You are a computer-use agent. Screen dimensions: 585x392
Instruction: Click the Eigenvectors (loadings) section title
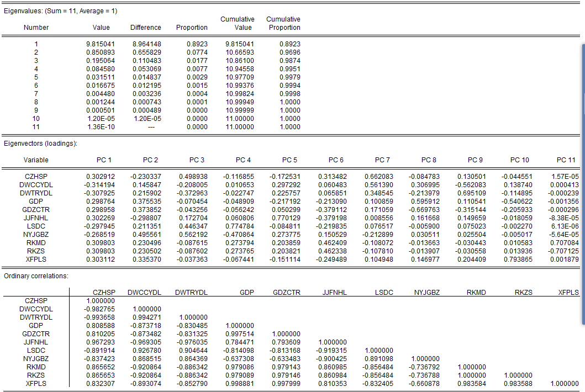coord(40,144)
